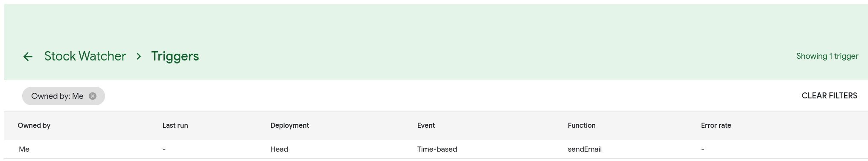Screen dimensions: 868x161
Task: Click the 'Me' owner cell in trigger row
Action: [24, 149]
